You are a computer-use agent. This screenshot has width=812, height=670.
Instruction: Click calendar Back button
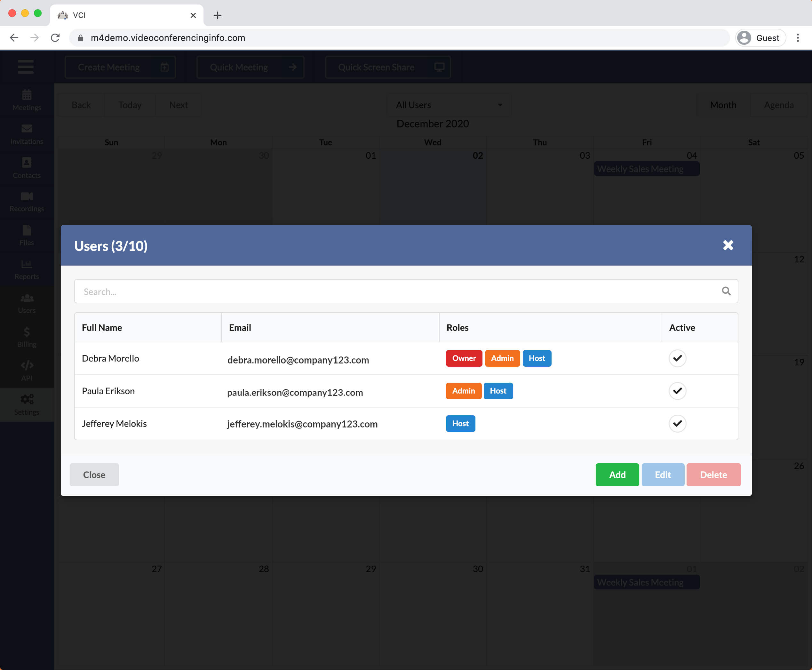[x=81, y=105]
